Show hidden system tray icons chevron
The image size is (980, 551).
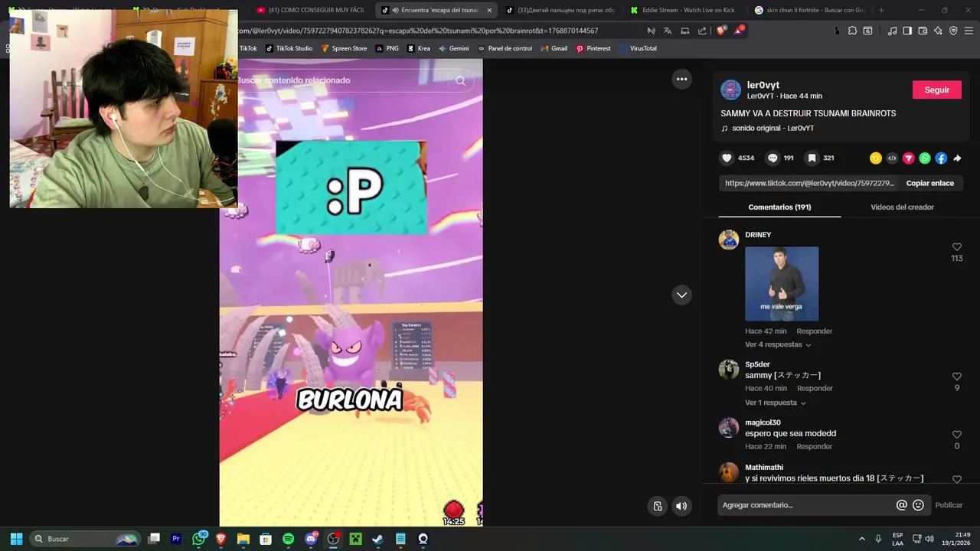coord(861,539)
